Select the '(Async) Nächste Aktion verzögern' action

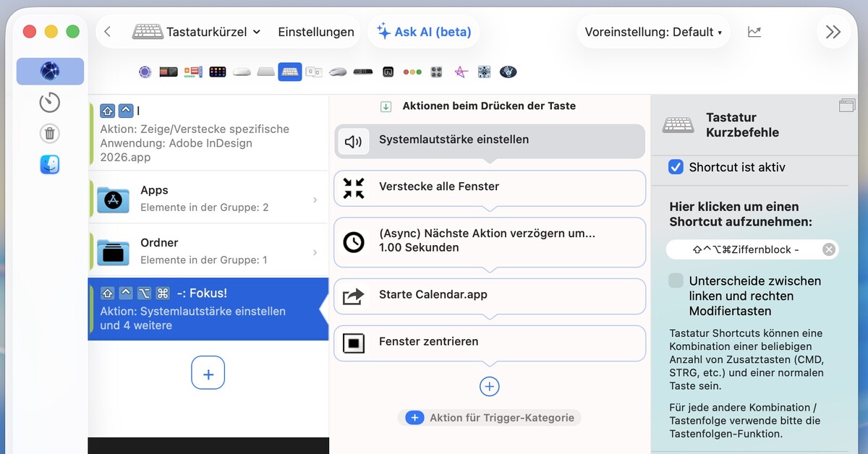pyautogui.click(x=490, y=241)
